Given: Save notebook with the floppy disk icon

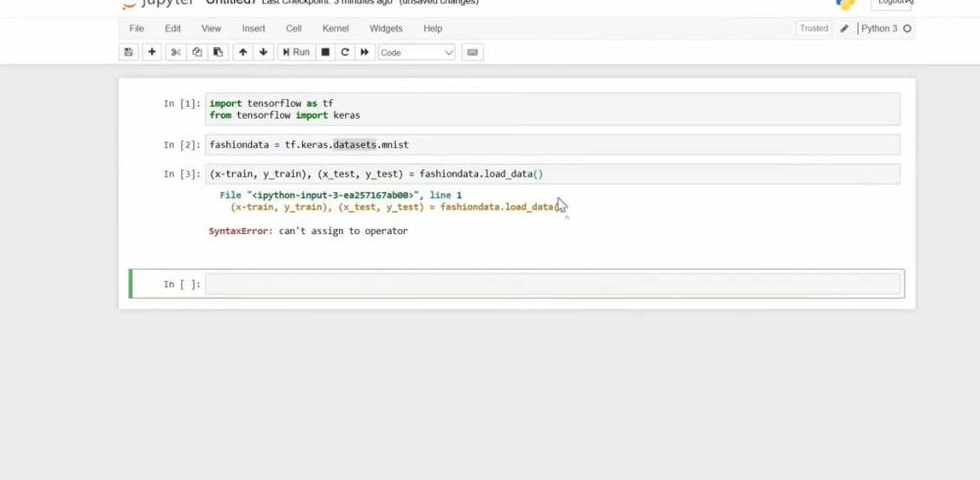Looking at the screenshot, I should coord(128,53).
